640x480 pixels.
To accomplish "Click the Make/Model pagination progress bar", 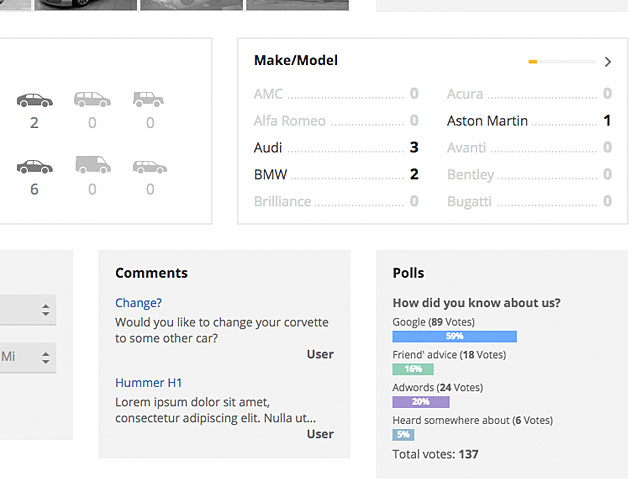I will [x=562, y=62].
